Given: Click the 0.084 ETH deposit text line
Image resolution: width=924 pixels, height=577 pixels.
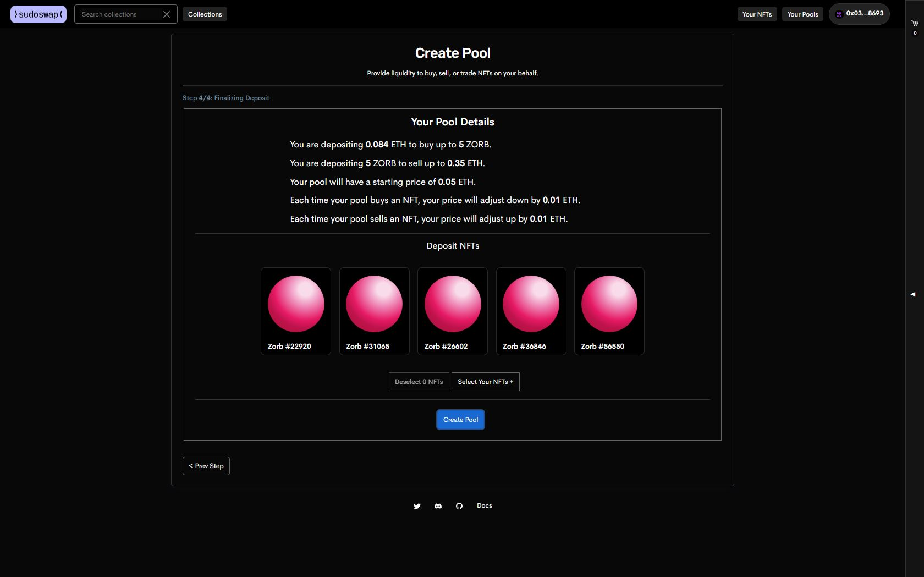Looking at the screenshot, I should (391, 145).
